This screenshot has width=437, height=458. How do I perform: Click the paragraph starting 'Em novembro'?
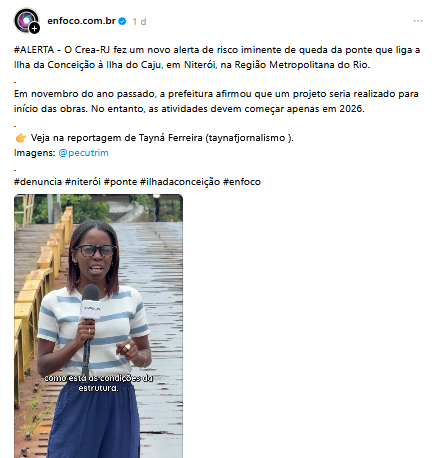pyautogui.click(x=216, y=101)
